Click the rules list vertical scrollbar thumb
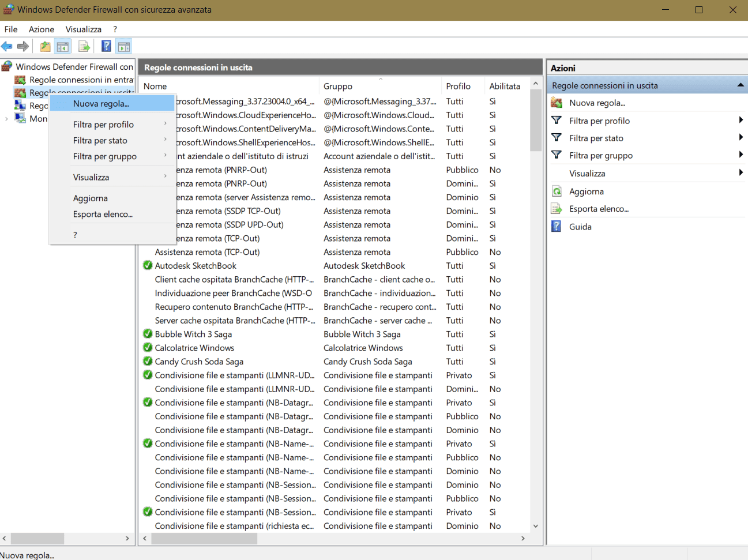This screenshot has height=560, width=748. [535, 121]
